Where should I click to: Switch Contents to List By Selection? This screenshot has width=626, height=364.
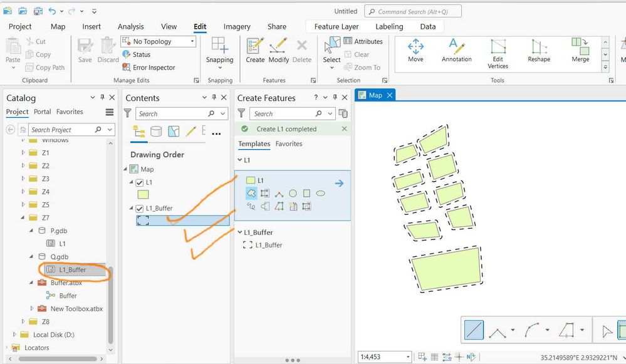tap(174, 132)
